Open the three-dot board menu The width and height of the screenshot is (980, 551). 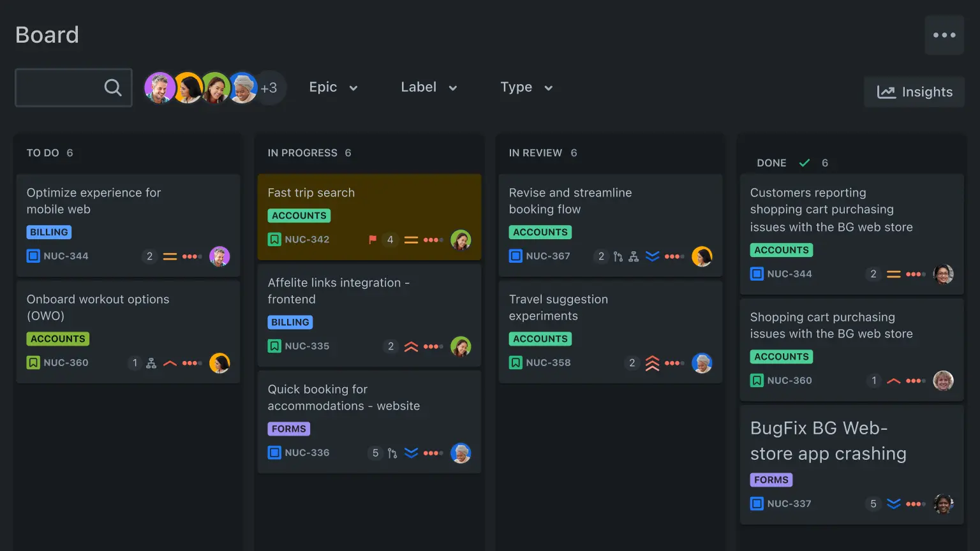(x=944, y=35)
